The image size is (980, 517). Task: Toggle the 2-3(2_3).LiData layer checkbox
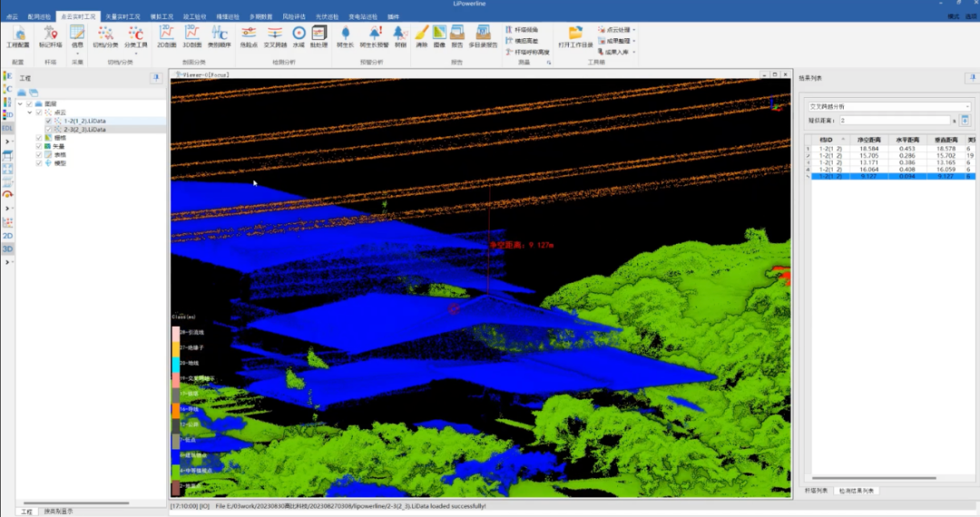pos(49,130)
